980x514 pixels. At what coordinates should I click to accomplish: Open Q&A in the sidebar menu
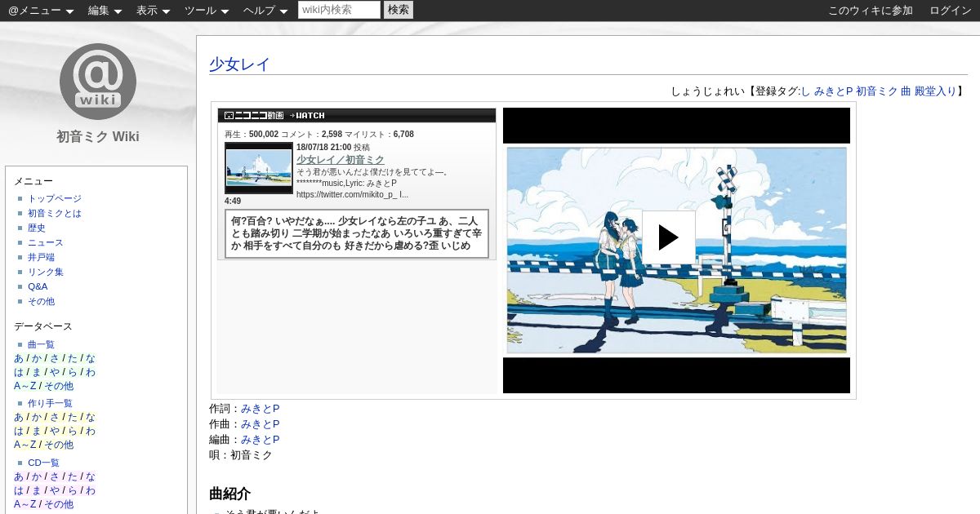pos(38,286)
